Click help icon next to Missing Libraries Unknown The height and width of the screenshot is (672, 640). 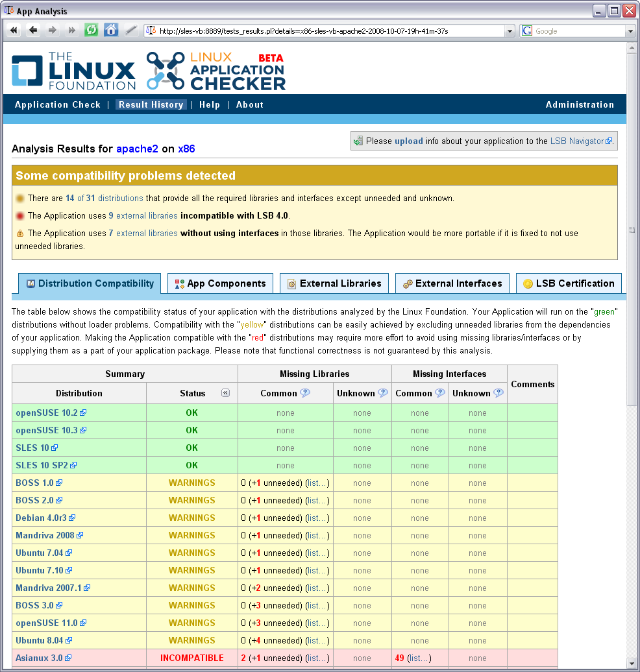point(383,393)
